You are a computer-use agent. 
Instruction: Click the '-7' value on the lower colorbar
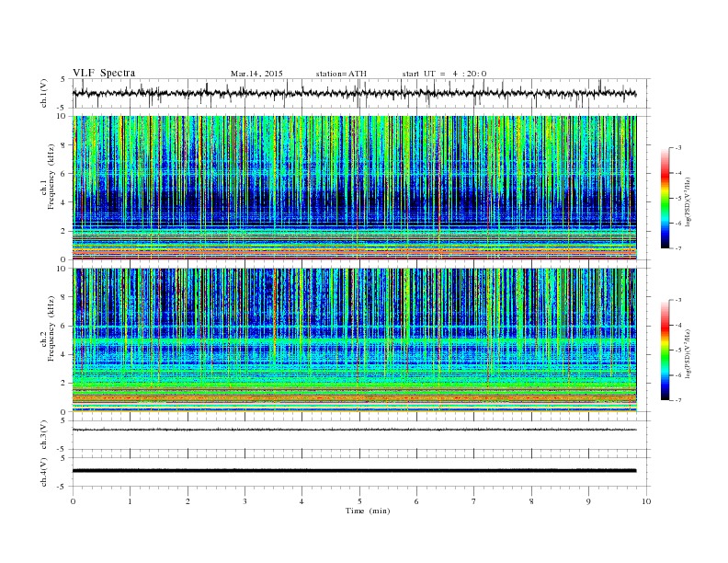click(x=678, y=400)
